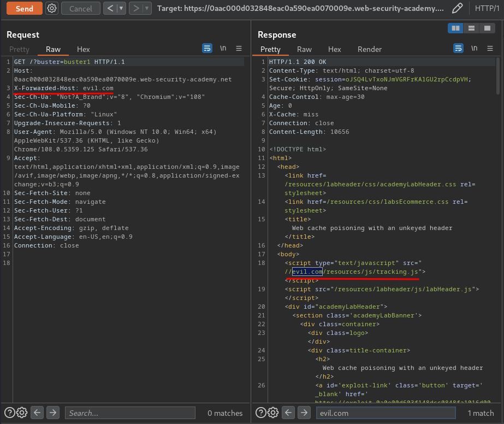Click the '0 matches' request search count

click(x=224, y=413)
